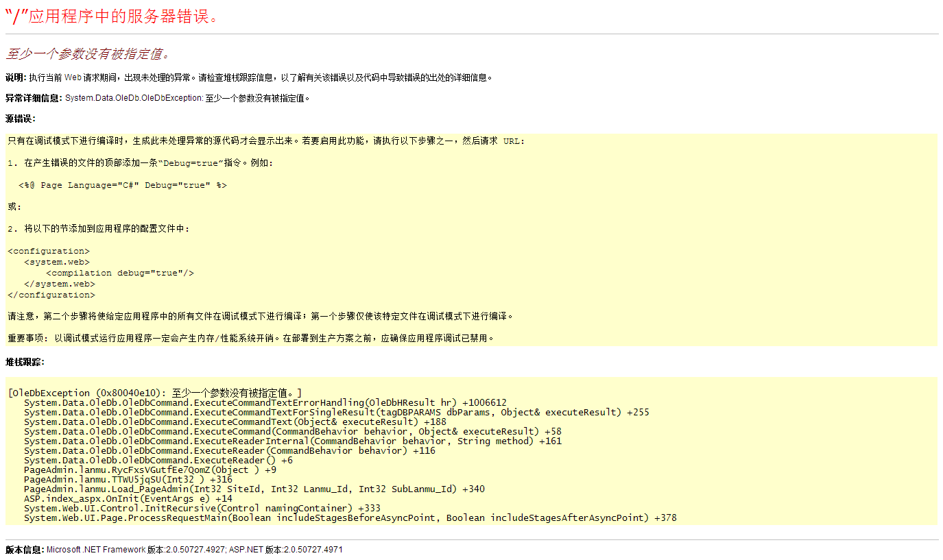Click the 版本信息 footer label

(x=25, y=550)
